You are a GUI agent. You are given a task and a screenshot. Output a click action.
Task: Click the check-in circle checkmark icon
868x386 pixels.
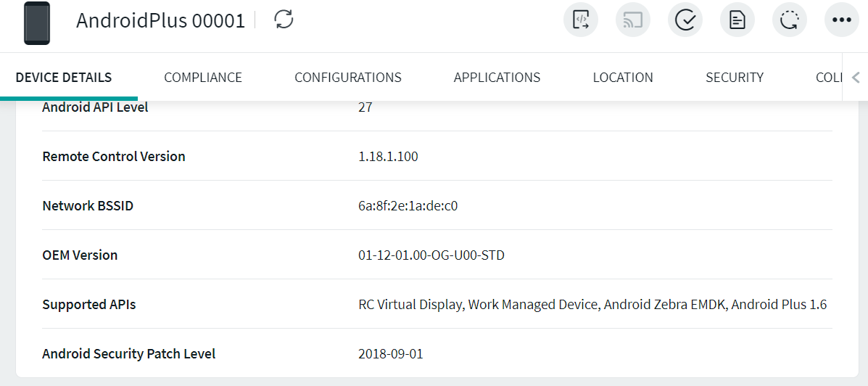click(x=685, y=20)
